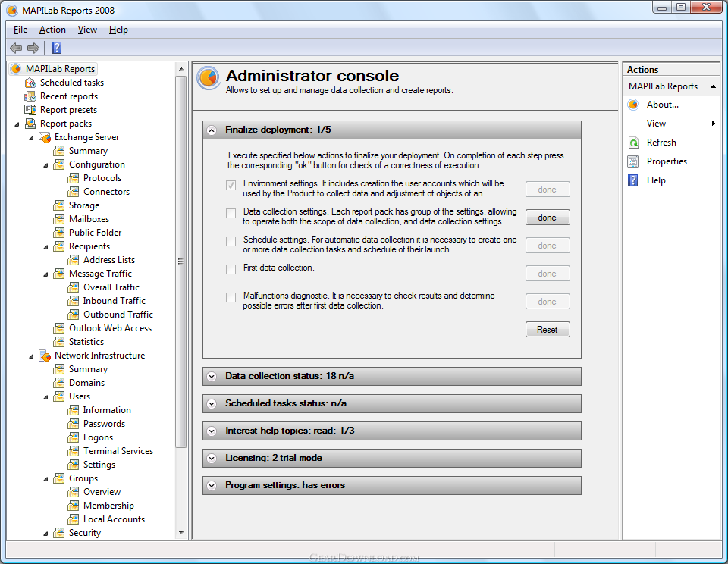Click the Statistics folder icon
The height and width of the screenshot is (564, 728).
59,342
